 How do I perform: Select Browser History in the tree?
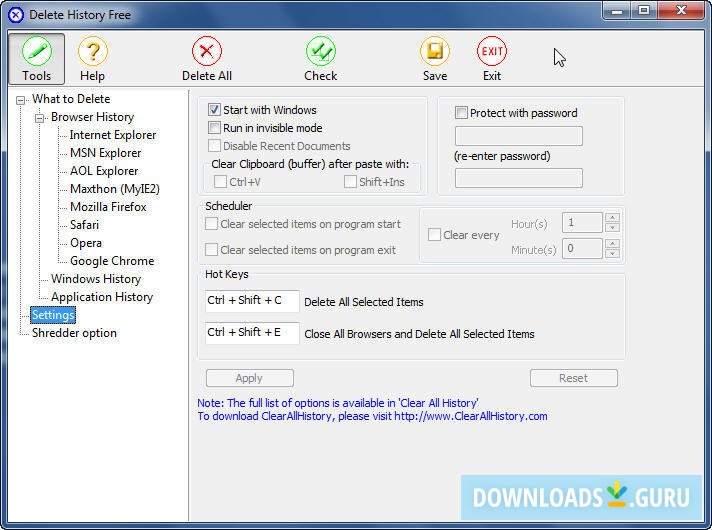92,117
